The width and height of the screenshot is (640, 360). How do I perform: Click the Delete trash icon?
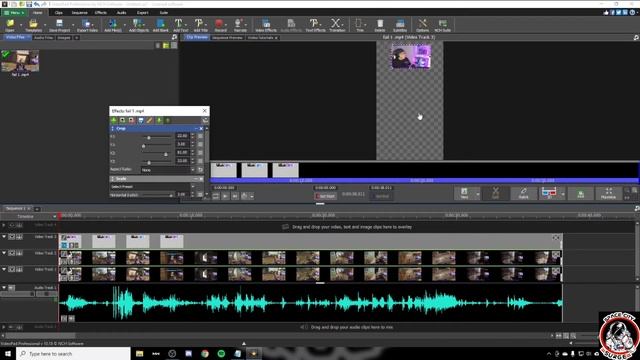point(380,25)
